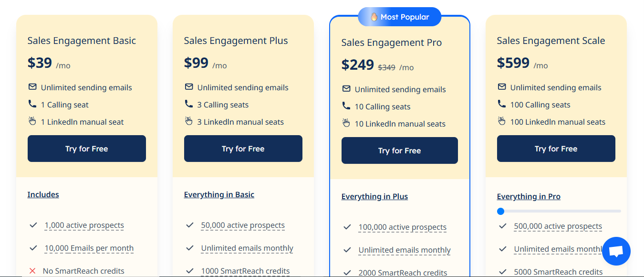Select the Most Popular badge
The width and height of the screenshot is (644, 277).
click(x=399, y=17)
